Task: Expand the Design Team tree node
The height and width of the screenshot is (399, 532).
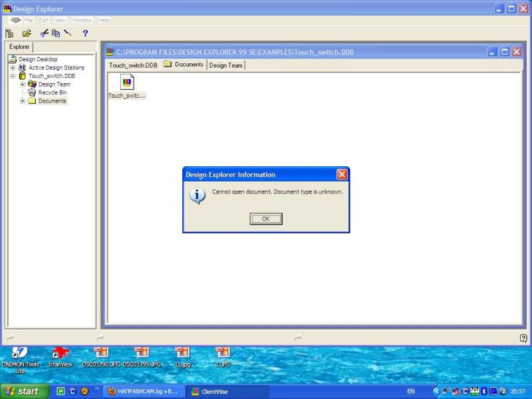Action: (x=23, y=84)
